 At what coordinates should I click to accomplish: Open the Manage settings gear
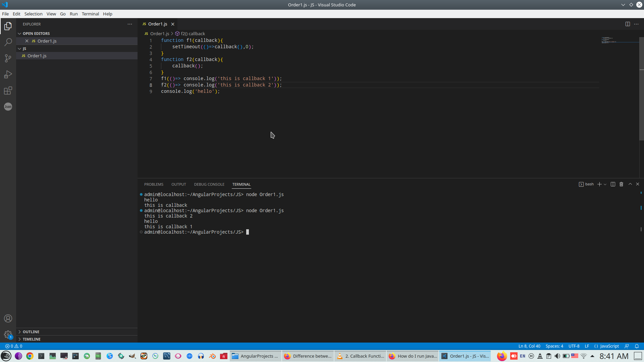click(8, 335)
